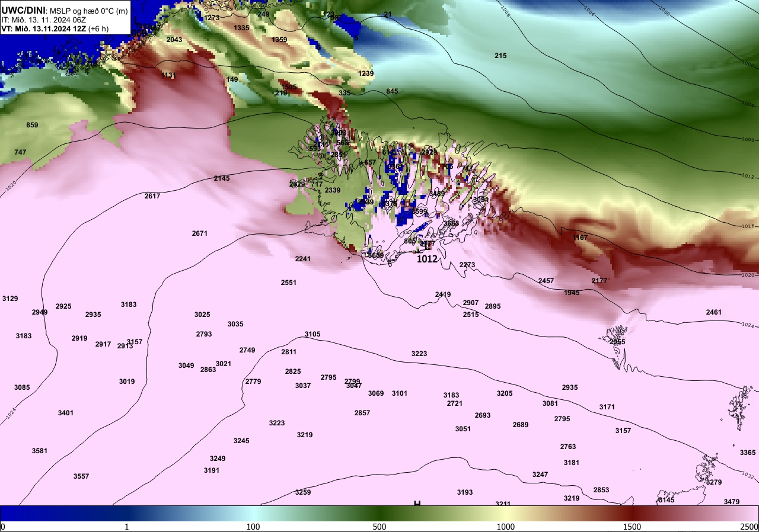This screenshot has height=532, width=759.
Task: Click the H high-pressure marker at the bottom
Action: click(x=417, y=503)
